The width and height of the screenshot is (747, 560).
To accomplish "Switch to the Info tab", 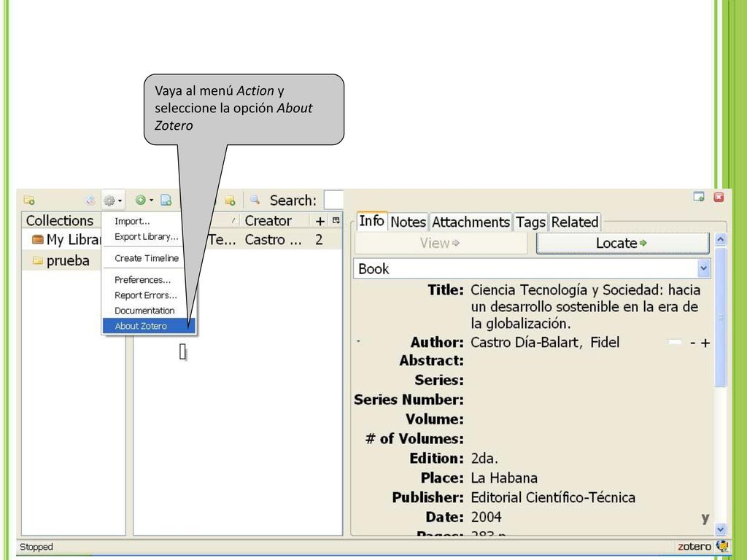I will point(371,221).
